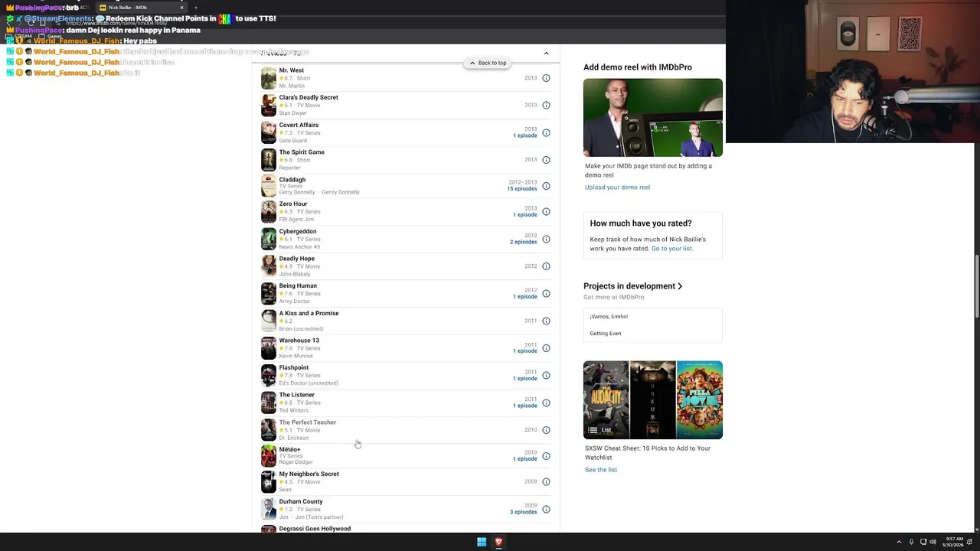The width and height of the screenshot is (980, 551).
Task: Show info for Covert Affairs row
Action: pos(546,133)
